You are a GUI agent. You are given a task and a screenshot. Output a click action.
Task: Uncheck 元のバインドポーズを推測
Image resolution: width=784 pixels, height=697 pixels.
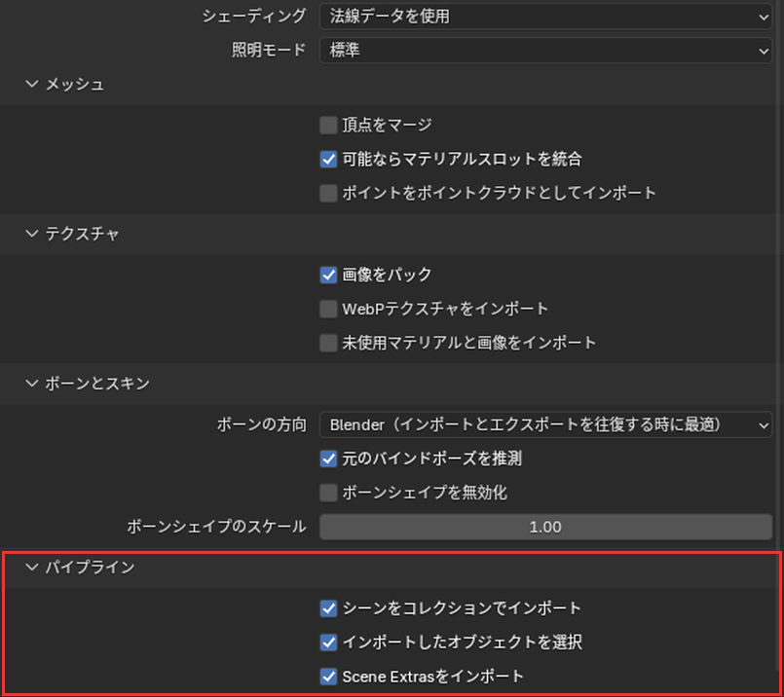coord(328,459)
